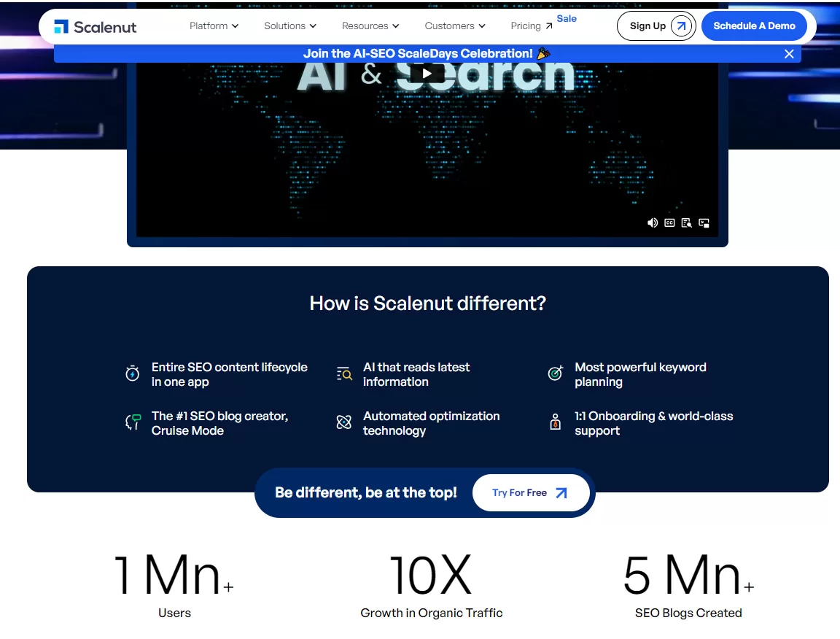Click the Platform chevron arrow
Image resolution: width=840 pixels, height=639 pixels.
(x=235, y=26)
